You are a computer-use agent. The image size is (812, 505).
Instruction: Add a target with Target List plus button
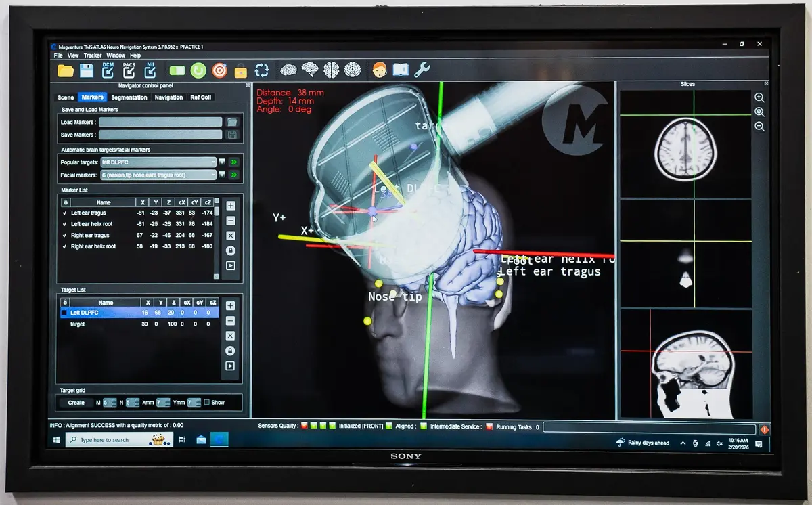(x=230, y=306)
